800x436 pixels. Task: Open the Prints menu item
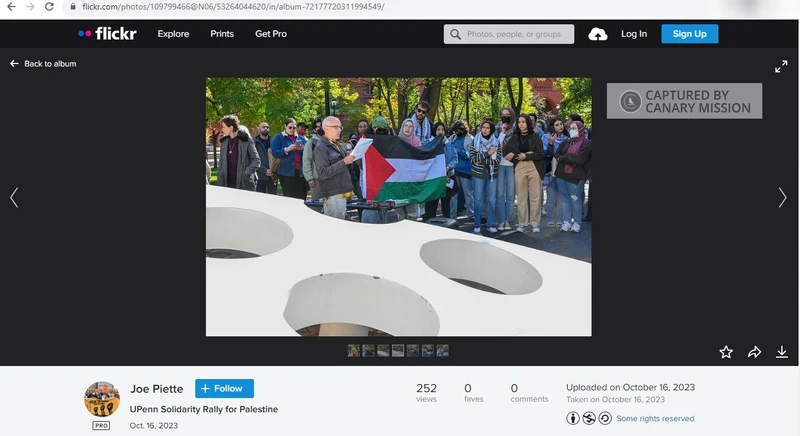(x=222, y=34)
